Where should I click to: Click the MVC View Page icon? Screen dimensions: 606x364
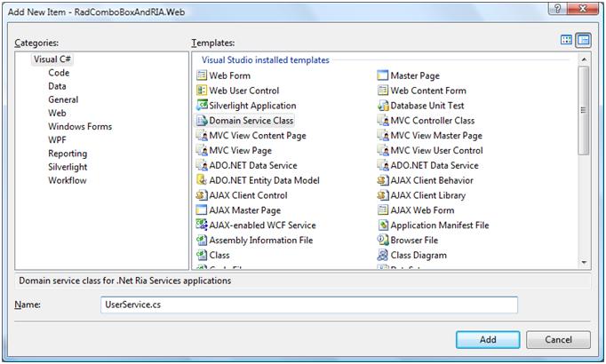tap(202, 150)
